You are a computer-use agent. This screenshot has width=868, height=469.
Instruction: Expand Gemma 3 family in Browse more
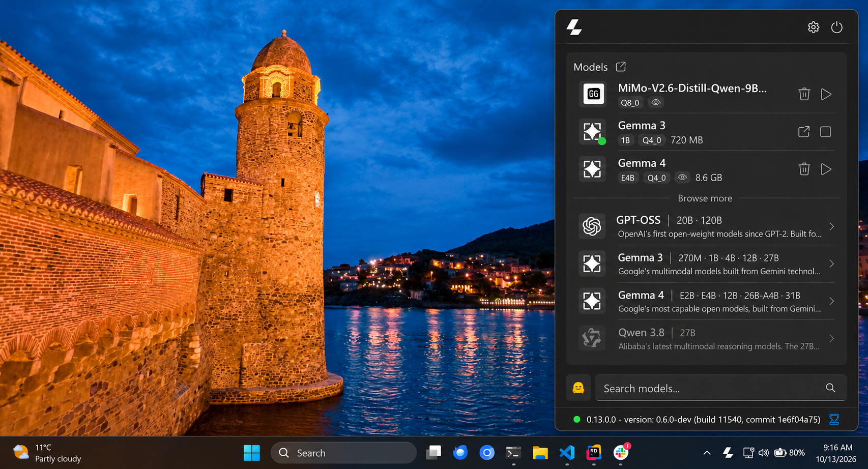(831, 263)
